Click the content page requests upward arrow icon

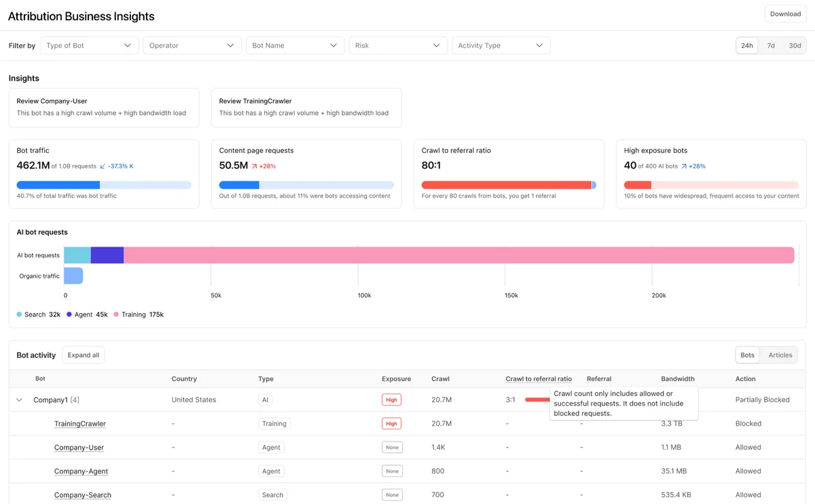[255, 166]
